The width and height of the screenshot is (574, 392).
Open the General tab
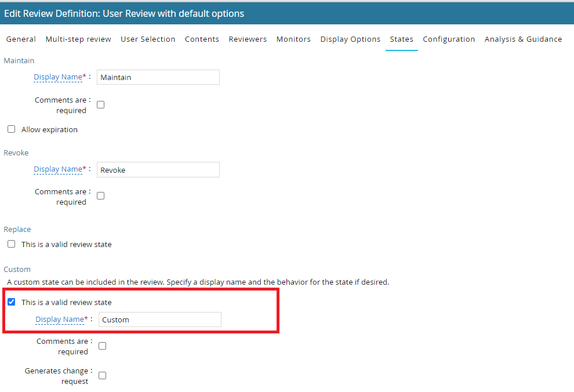pyautogui.click(x=21, y=39)
